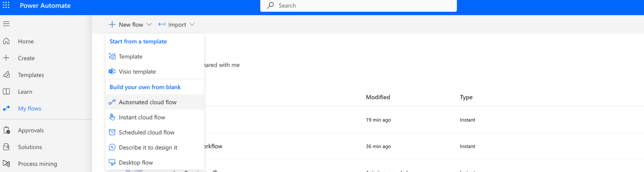Image resolution: width=644 pixels, height=172 pixels.
Task: Click Instant type in 36 min row
Action: point(467,146)
